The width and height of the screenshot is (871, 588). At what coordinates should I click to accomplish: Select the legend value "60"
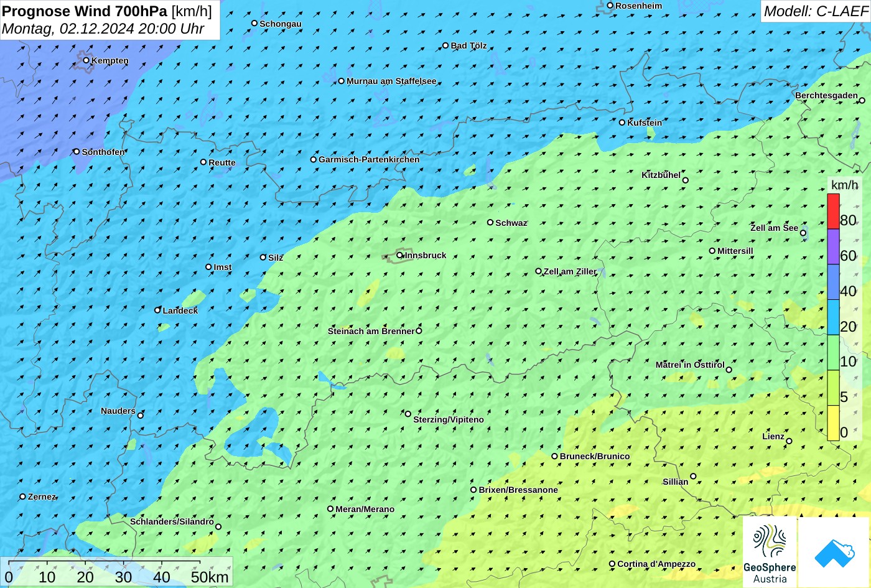coord(848,255)
